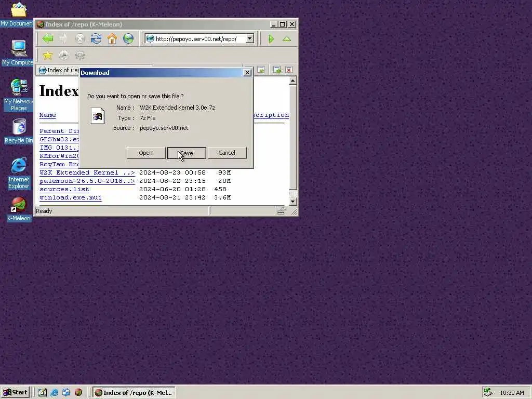Click the globe search toolbar icon
This screenshot has height=399, width=532.
(128, 38)
